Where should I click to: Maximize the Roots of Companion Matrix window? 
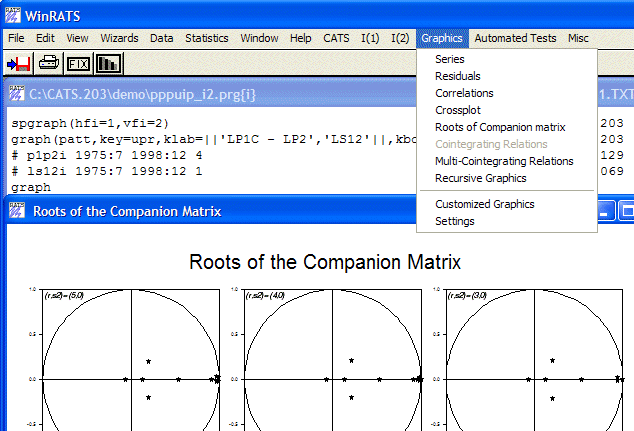tap(626, 212)
